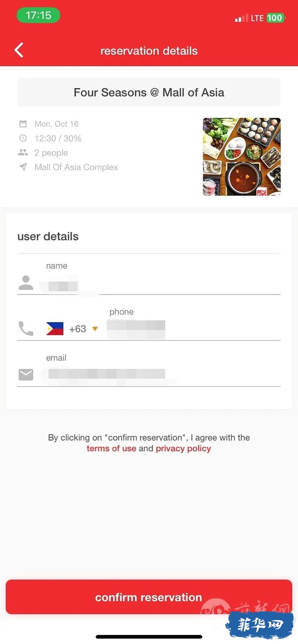Open the privacy policy link

coord(183,448)
